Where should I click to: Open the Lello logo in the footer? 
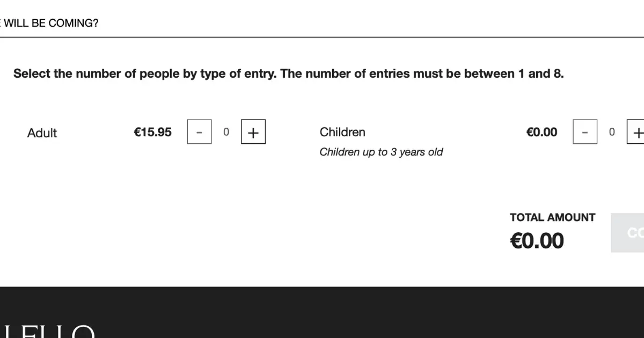click(47, 331)
